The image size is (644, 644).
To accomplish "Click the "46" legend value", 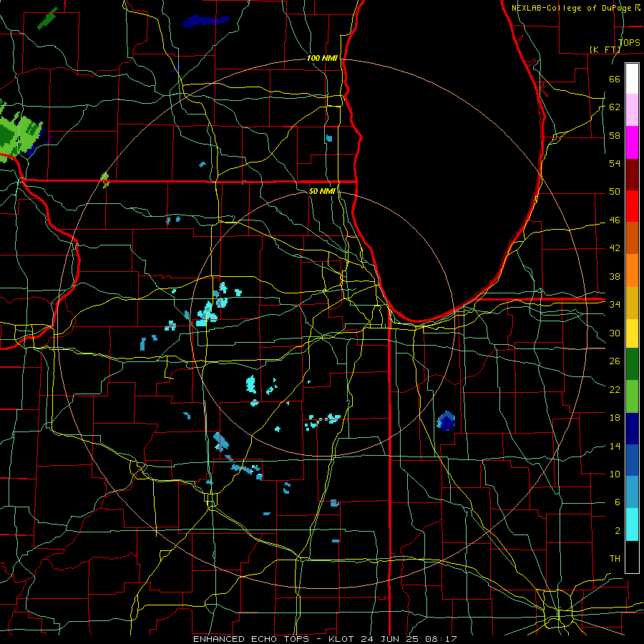I will [615, 220].
